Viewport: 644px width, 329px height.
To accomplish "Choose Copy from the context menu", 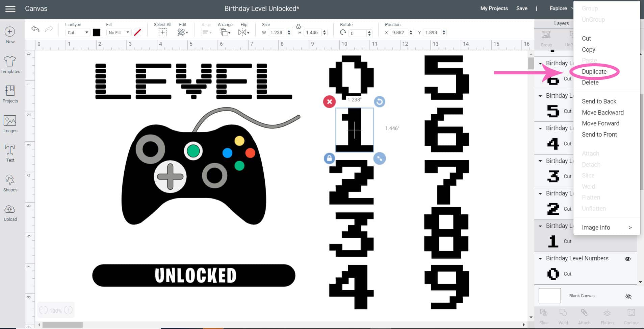I will (x=588, y=50).
